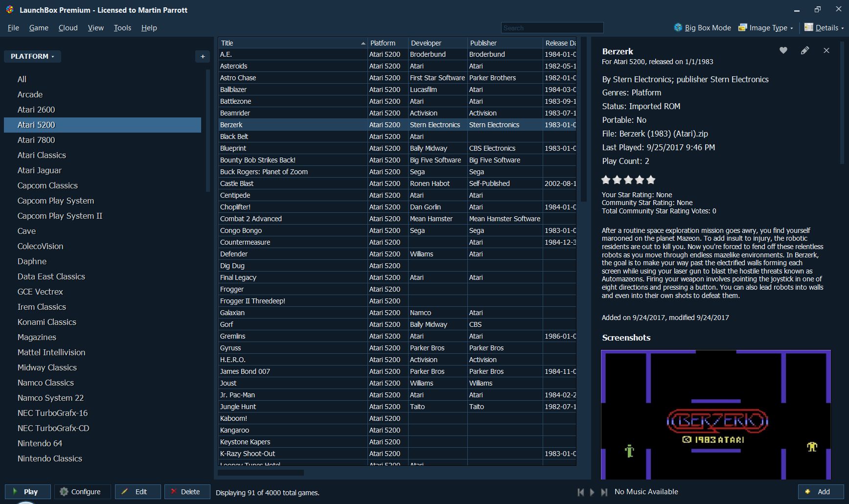Image resolution: width=849 pixels, height=504 pixels.
Task: Sort by Release Date column header
Action: 560,43
